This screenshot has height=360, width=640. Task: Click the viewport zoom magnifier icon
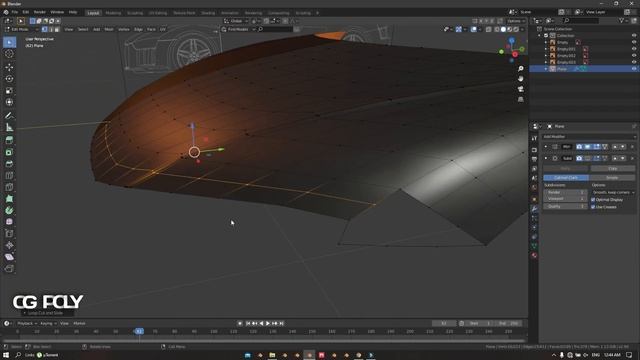(520, 69)
